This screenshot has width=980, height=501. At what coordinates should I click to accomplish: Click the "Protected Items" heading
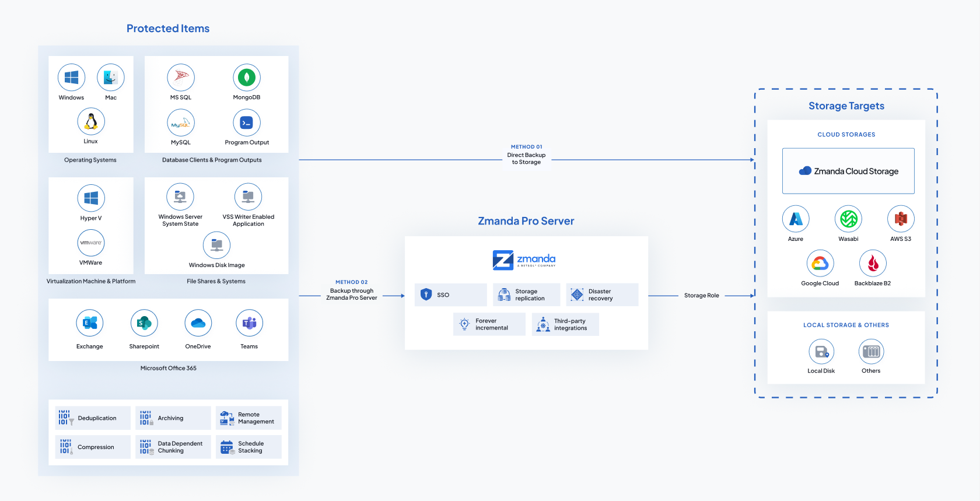coord(168,29)
